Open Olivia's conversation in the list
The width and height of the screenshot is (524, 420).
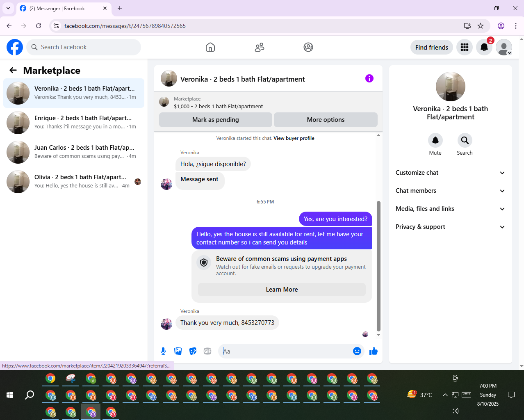pos(74,182)
